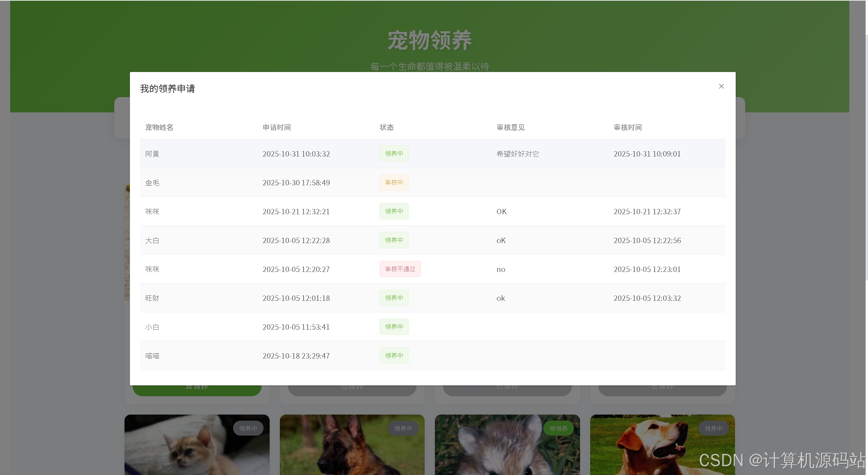Click the 申请时间 column header
Screen dimensions: 868x475
coord(276,127)
